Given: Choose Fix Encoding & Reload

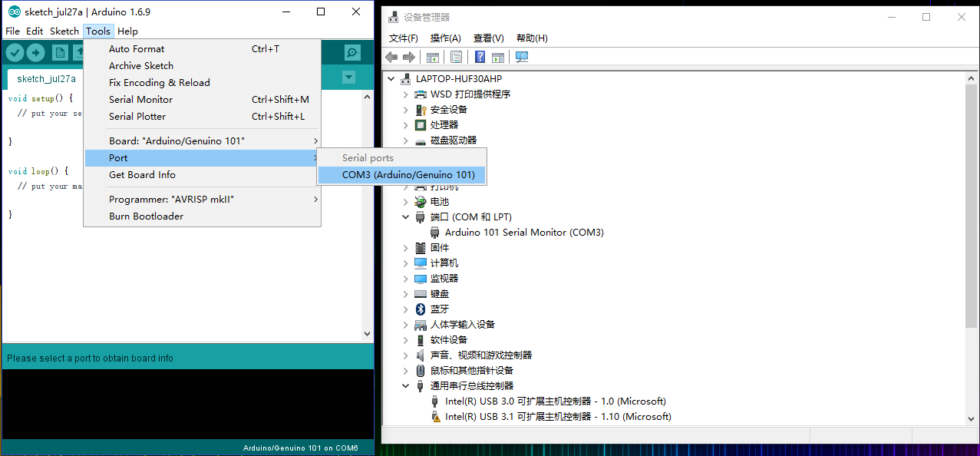Looking at the screenshot, I should 202,82.
